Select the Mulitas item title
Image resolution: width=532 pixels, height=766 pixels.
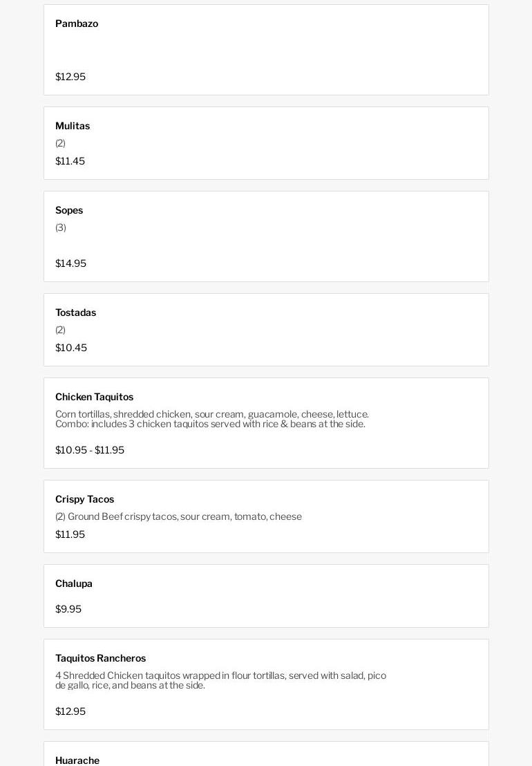[x=73, y=126]
